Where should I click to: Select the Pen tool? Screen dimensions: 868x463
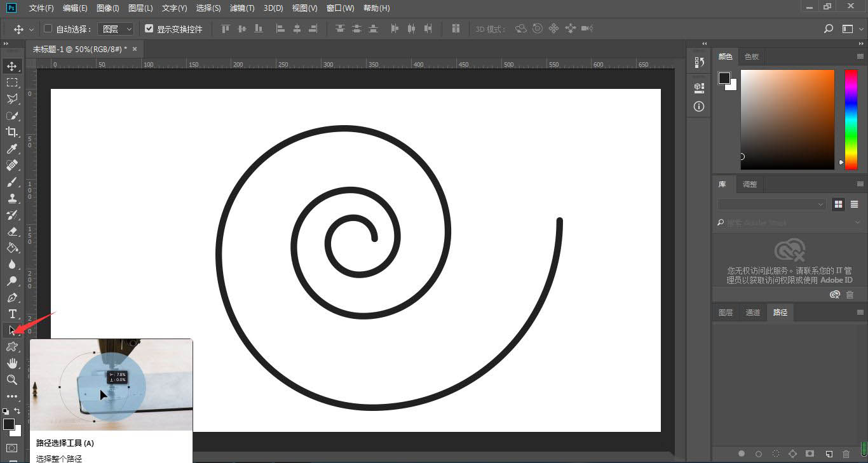[x=12, y=298]
